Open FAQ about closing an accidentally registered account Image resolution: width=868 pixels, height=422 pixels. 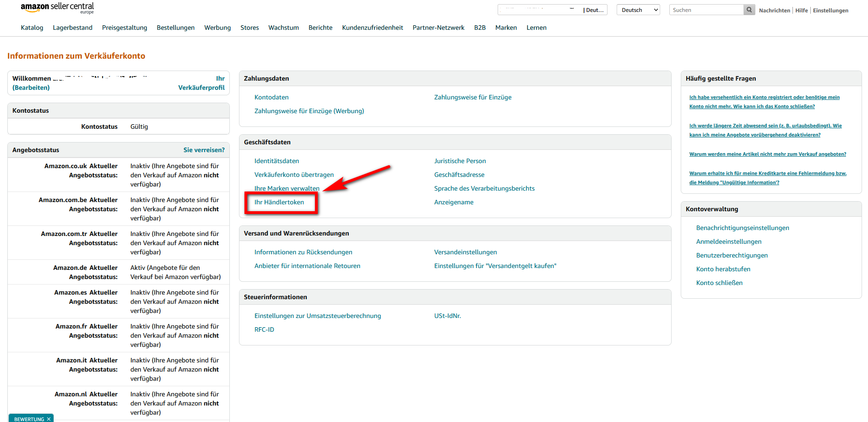[765, 102]
